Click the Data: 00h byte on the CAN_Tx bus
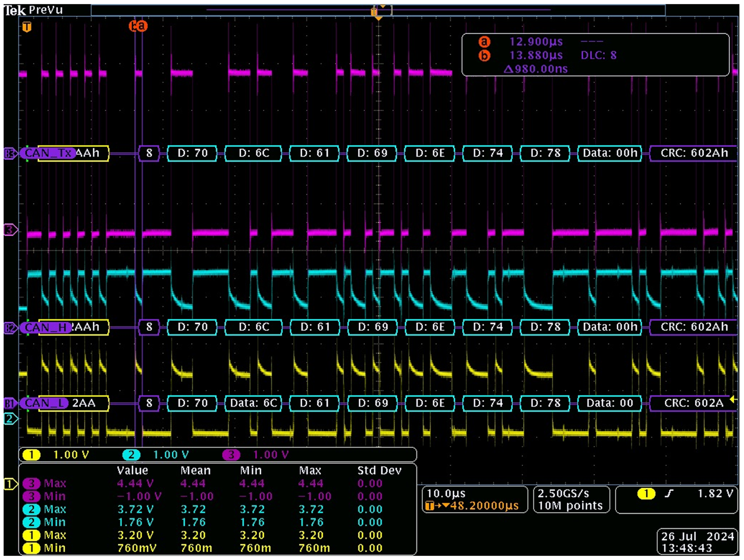This screenshot has width=744, height=560. pos(609,153)
